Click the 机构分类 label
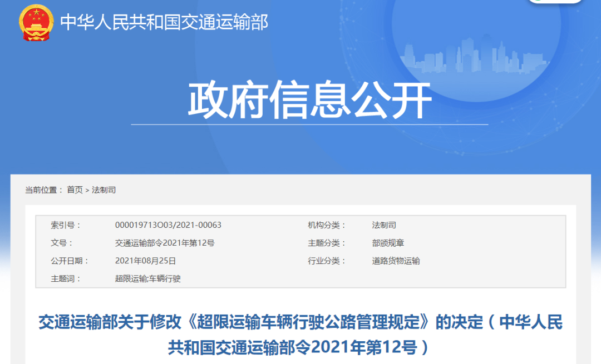Viewport: 601px width, 364px height. coord(327,225)
